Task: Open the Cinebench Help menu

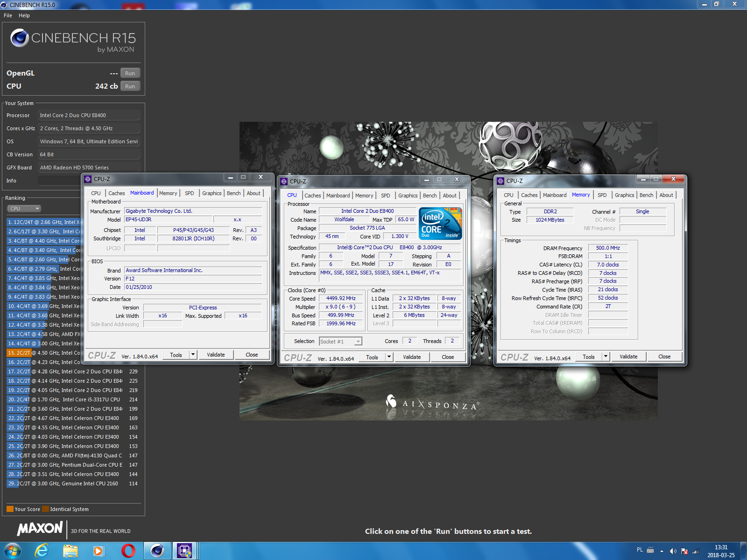Action: (x=24, y=15)
